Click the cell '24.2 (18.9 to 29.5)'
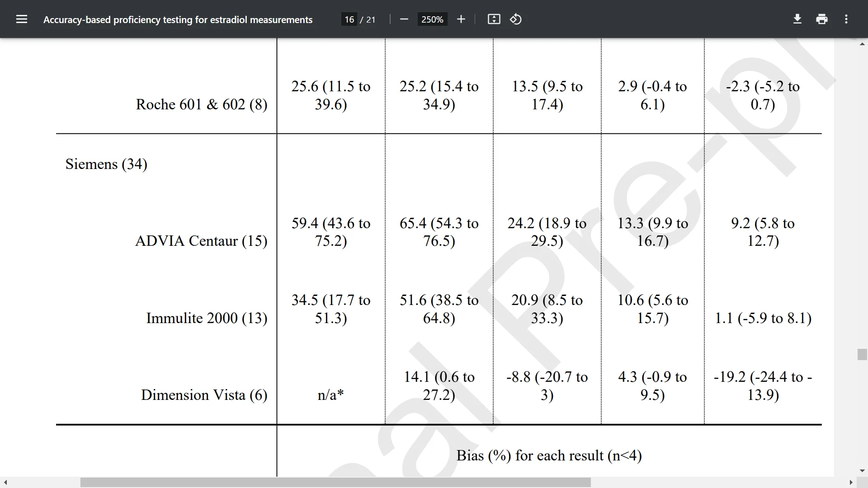 (x=547, y=232)
